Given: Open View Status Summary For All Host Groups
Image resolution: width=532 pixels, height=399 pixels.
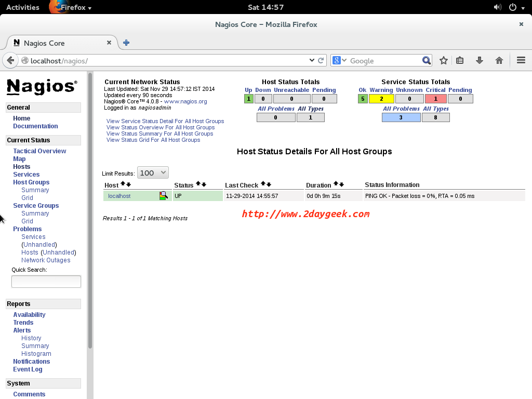Looking at the screenshot, I should pyautogui.click(x=160, y=134).
